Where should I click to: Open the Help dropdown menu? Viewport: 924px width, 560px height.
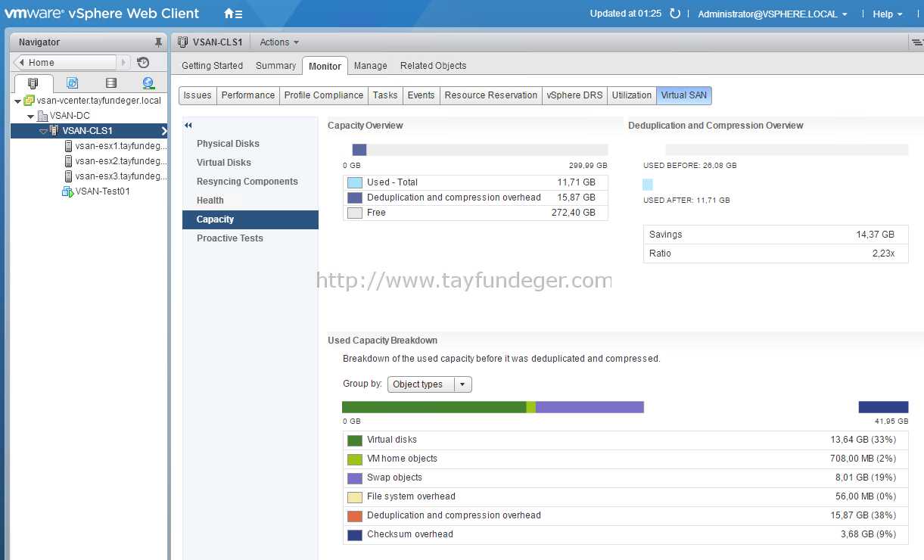(888, 14)
